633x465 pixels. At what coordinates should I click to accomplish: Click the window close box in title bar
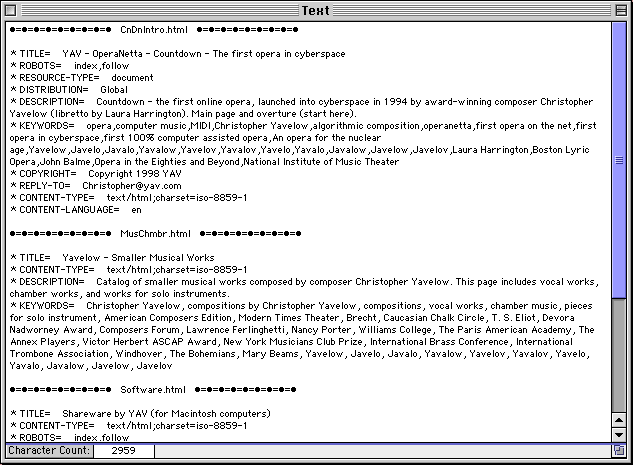[11, 10]
